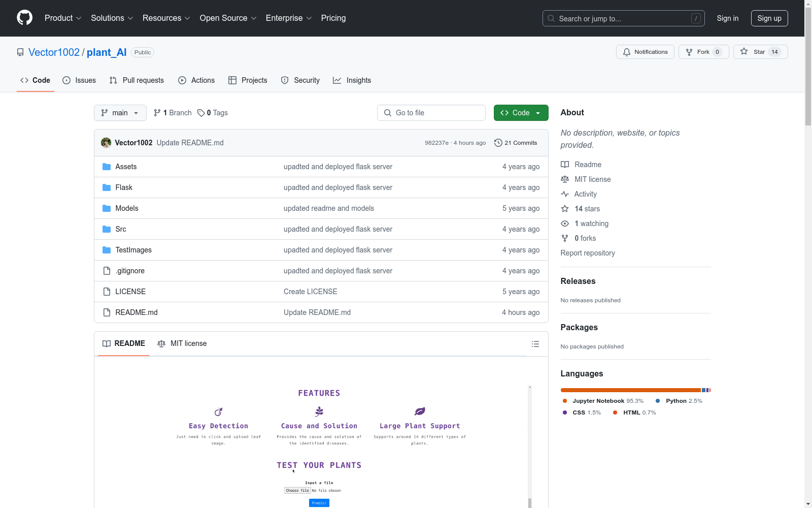Click the Go to file search box
This screenshot has height=508, width=812.
tap(431, 113)
